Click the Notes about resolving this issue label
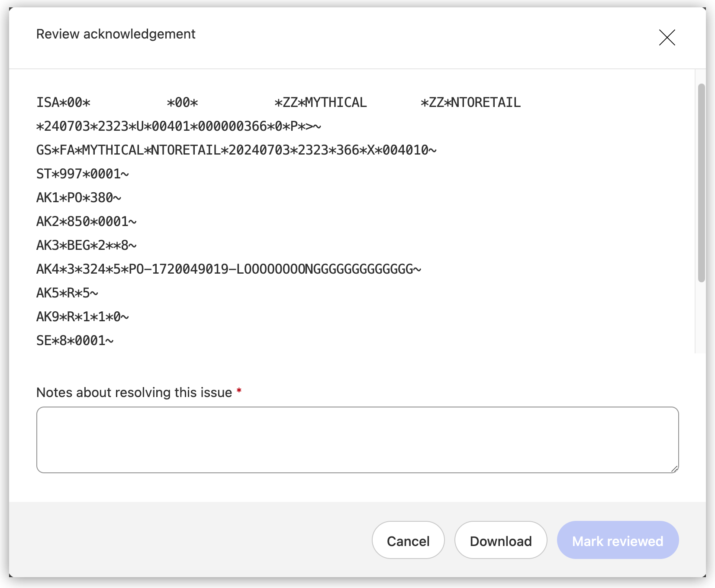Viewport: 715px width, 588px height. (134, 392)
